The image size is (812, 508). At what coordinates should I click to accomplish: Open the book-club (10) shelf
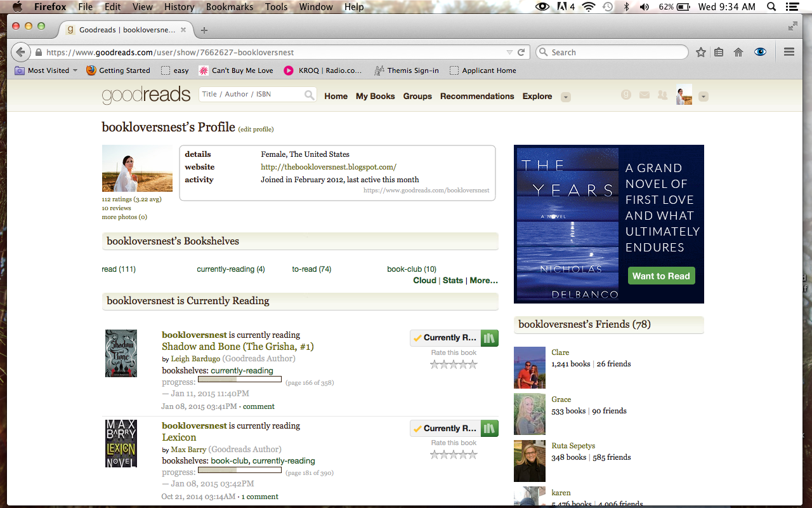click(412, 269)
